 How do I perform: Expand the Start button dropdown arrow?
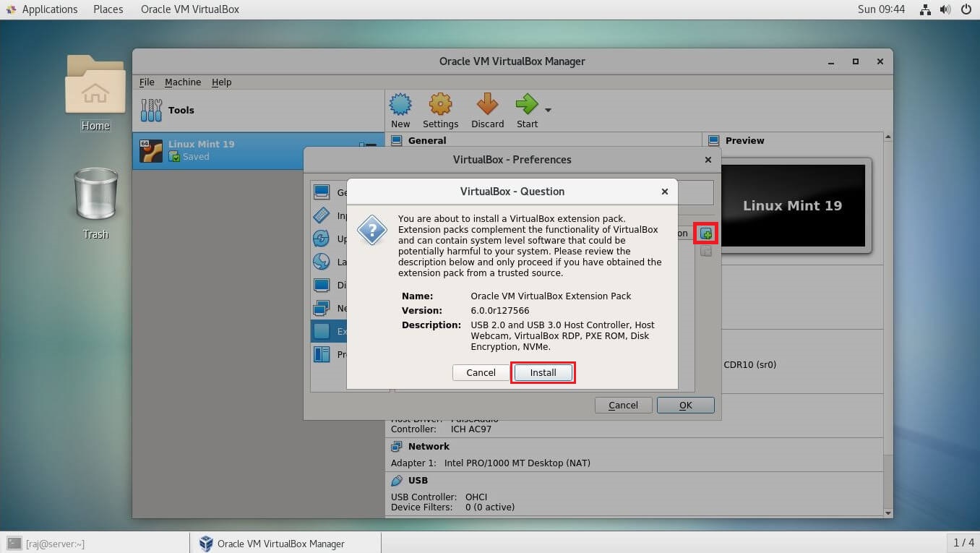coord(547,109)
